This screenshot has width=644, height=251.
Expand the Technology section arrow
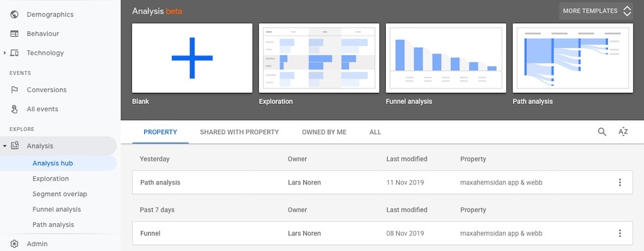[x=5, y=53]
